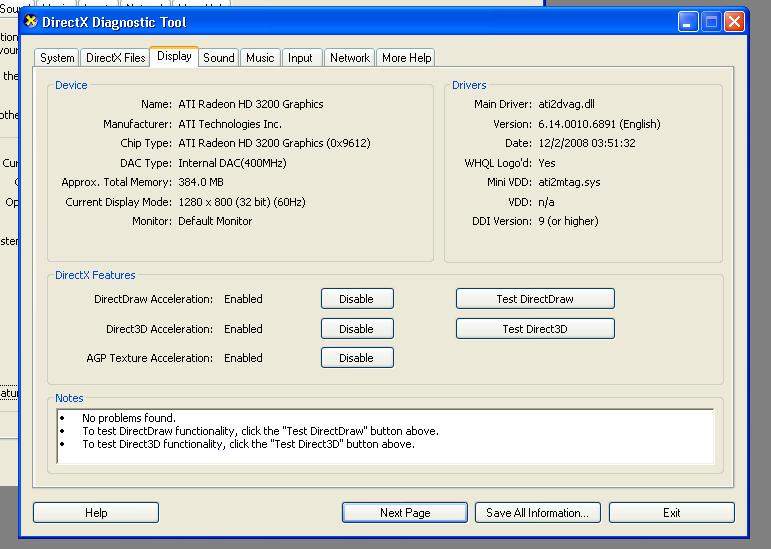Run the Test DirectDraw button
This screenshot has width=771, height=549.
coord(535,299)
